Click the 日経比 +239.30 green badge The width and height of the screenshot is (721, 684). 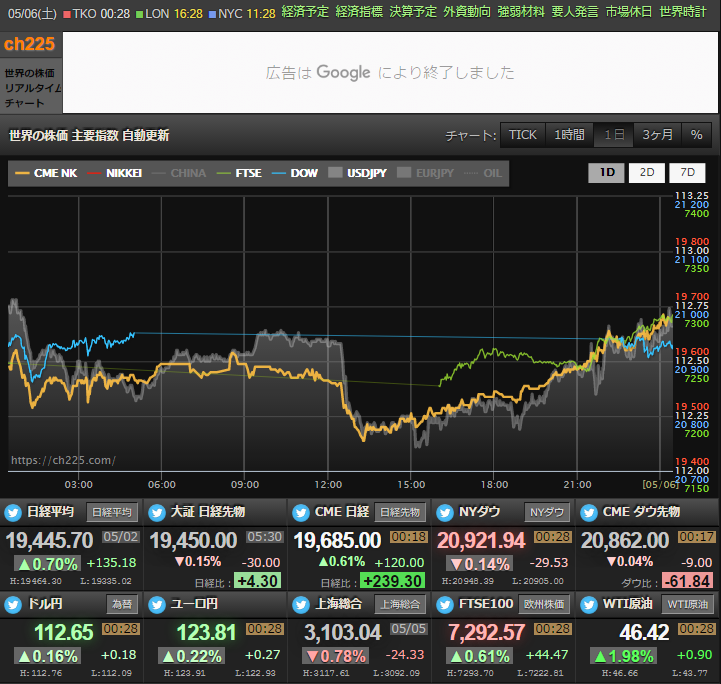392,581
